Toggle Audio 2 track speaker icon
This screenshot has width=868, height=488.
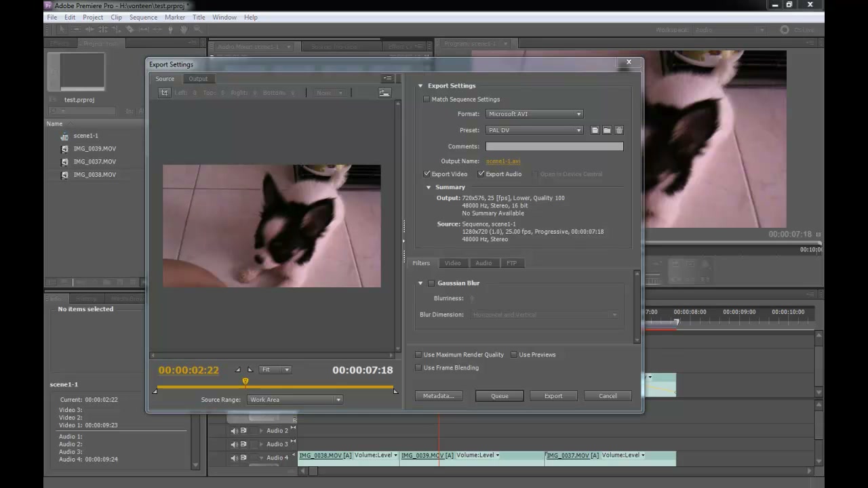coord(234,431)
